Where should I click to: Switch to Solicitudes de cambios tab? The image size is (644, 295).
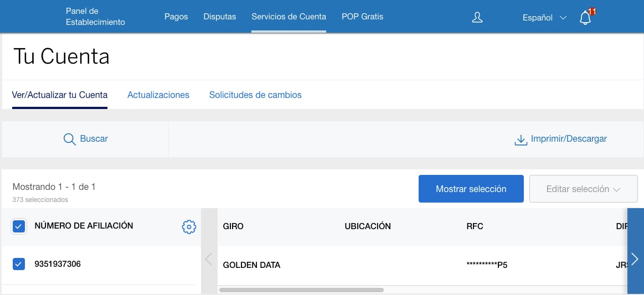pos(255,95)
